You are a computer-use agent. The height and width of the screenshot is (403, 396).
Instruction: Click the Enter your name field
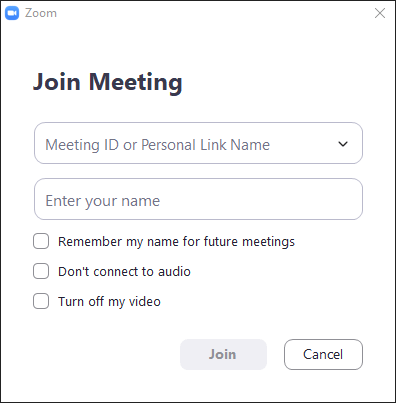(198, 199)
